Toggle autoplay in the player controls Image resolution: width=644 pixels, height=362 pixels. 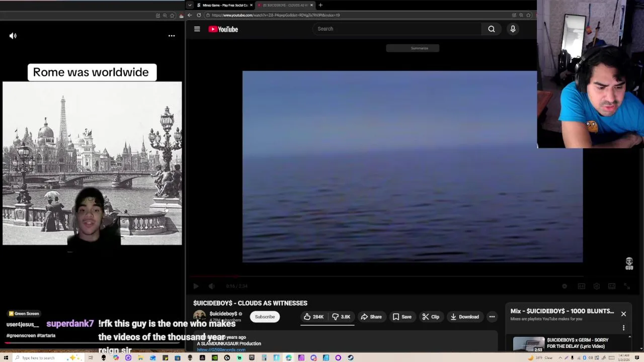click(565, 286)
